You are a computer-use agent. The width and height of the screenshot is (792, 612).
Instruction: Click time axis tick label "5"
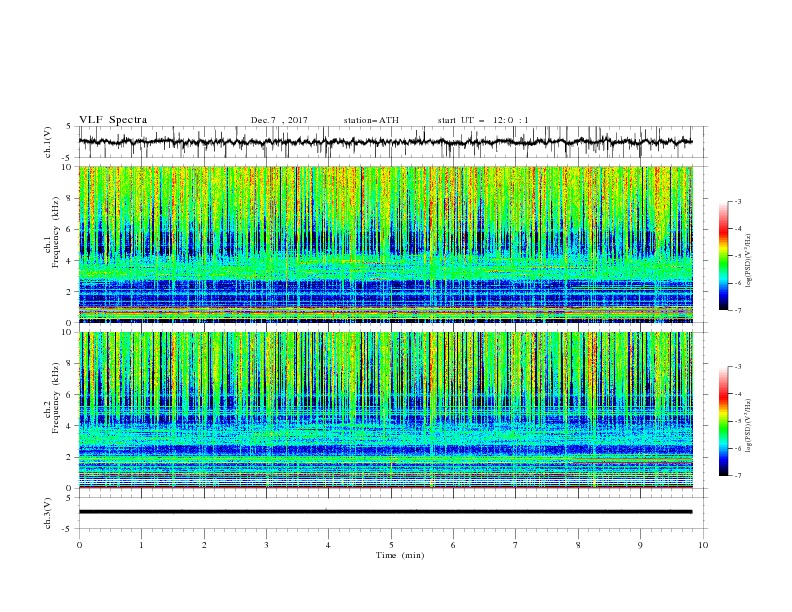click(x=391, y=545)
